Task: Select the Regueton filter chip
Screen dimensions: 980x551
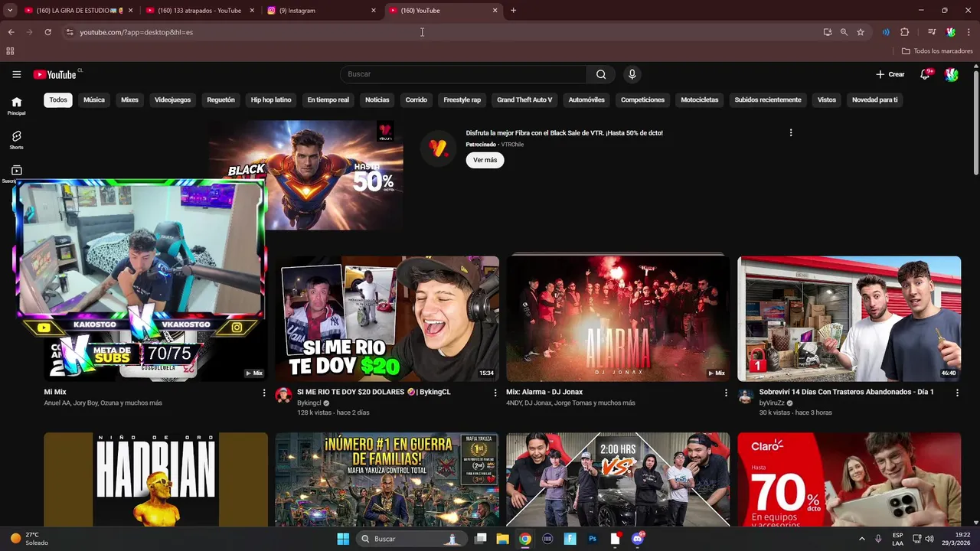Action: [x=220, y=99]
